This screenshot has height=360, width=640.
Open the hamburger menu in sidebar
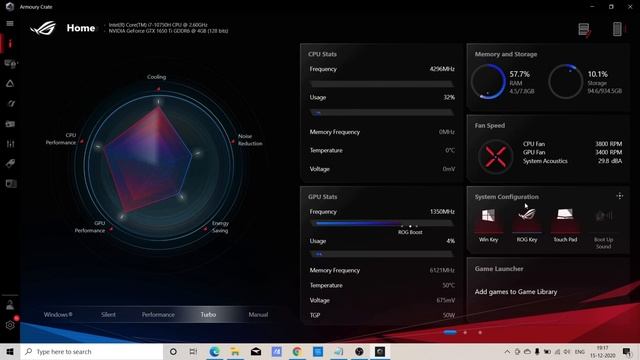(10, 24)
